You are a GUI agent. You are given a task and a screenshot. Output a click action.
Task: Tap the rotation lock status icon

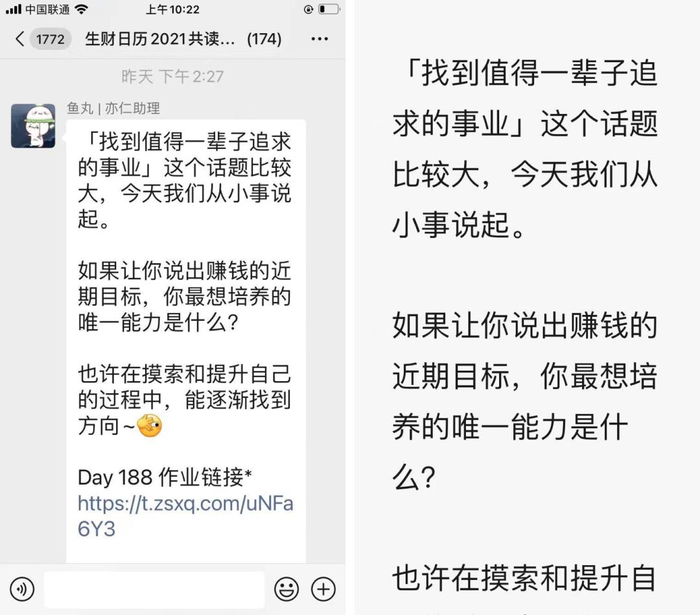pos(308,9)
